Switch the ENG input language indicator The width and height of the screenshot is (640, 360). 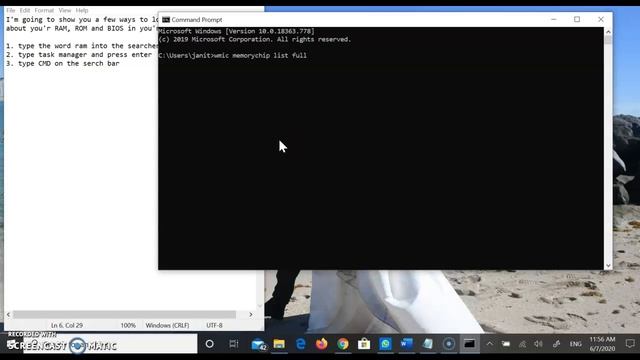click(576, 344)
